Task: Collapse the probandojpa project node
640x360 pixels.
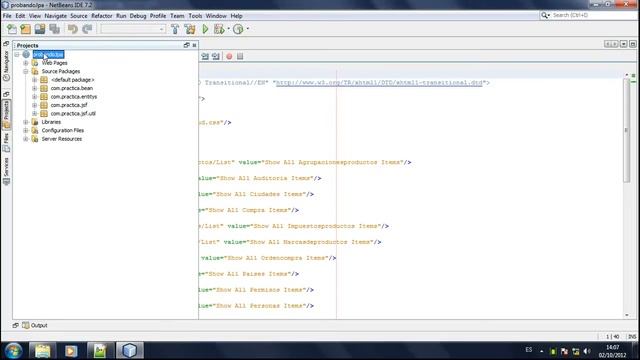Action: (17, 54)
